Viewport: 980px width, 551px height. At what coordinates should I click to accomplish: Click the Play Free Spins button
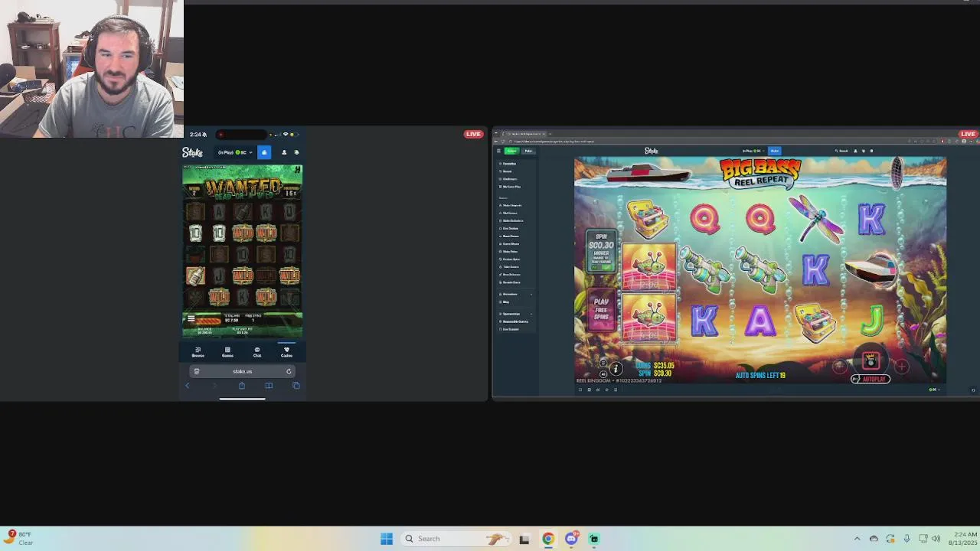[601, 310]
